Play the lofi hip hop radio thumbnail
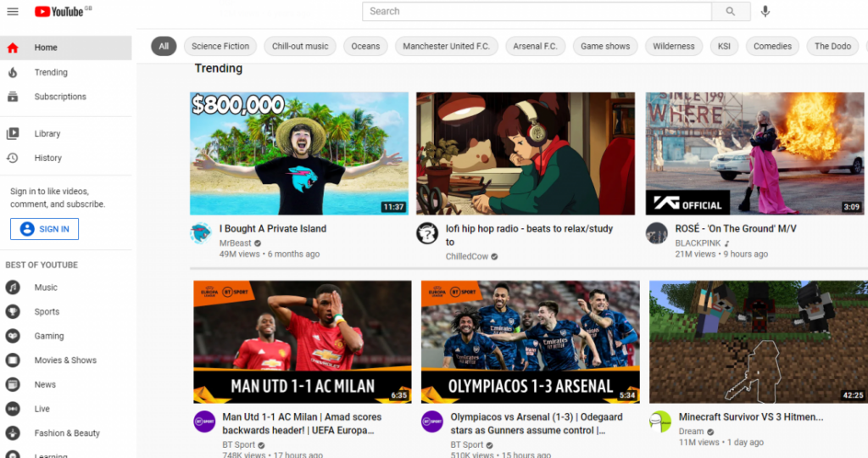Image resolution: width=868 pixels, height=458 pixels. 526,154
